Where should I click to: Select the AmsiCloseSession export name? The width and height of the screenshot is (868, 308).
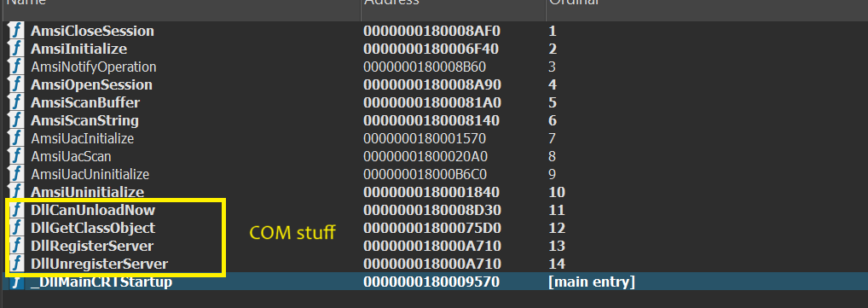click(x=92, y=31)
